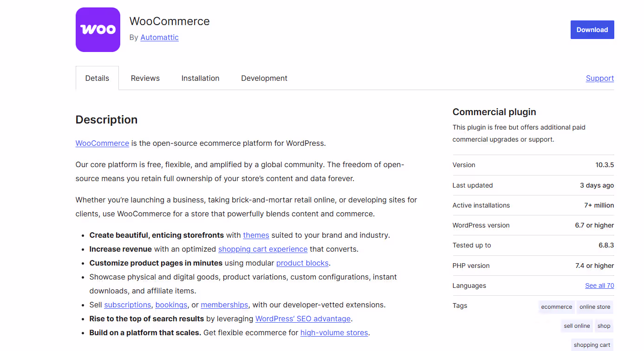Open the themes link

pos(256,235)
